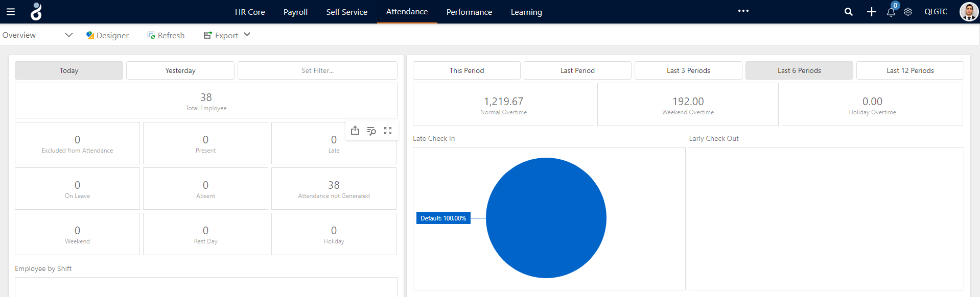Open the hamburger navigation menu
Viewport: 980px width, 297px height.
point(11,12)
